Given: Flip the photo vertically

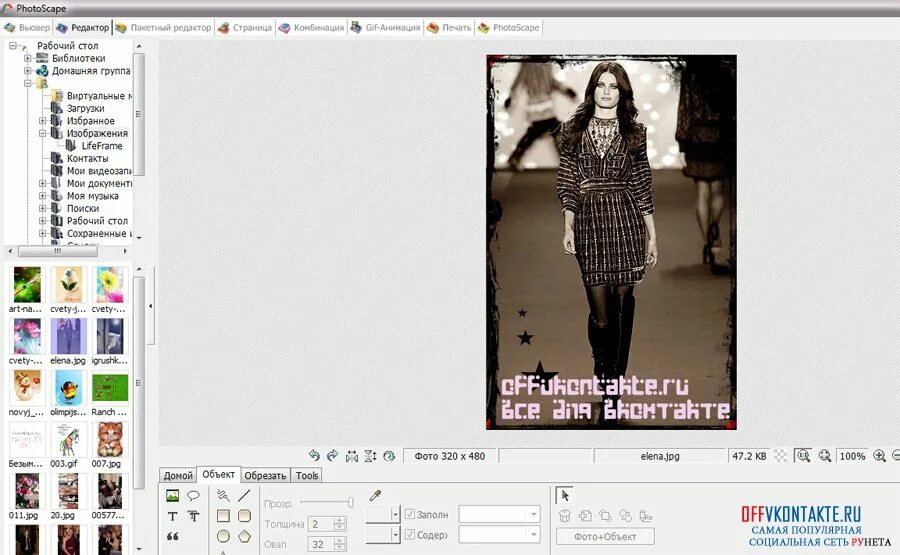Looking at the screenshot, I should [x=370, y=456].
